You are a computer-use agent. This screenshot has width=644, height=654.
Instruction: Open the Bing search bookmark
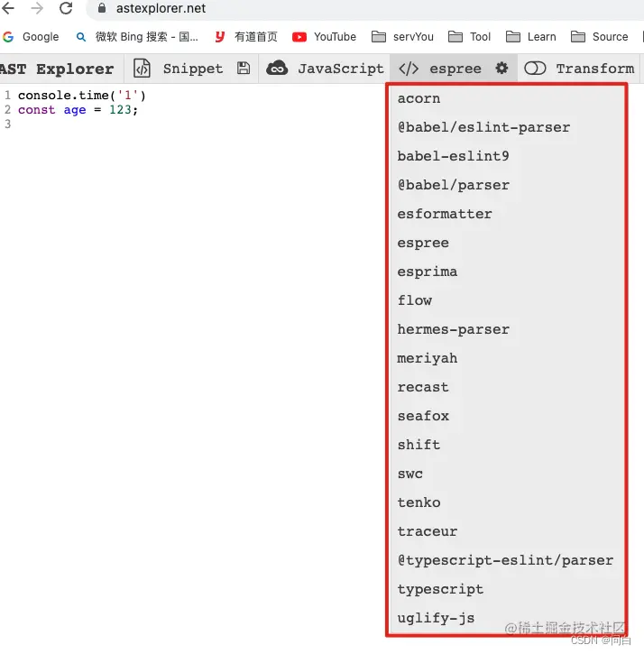pos(137,37)
